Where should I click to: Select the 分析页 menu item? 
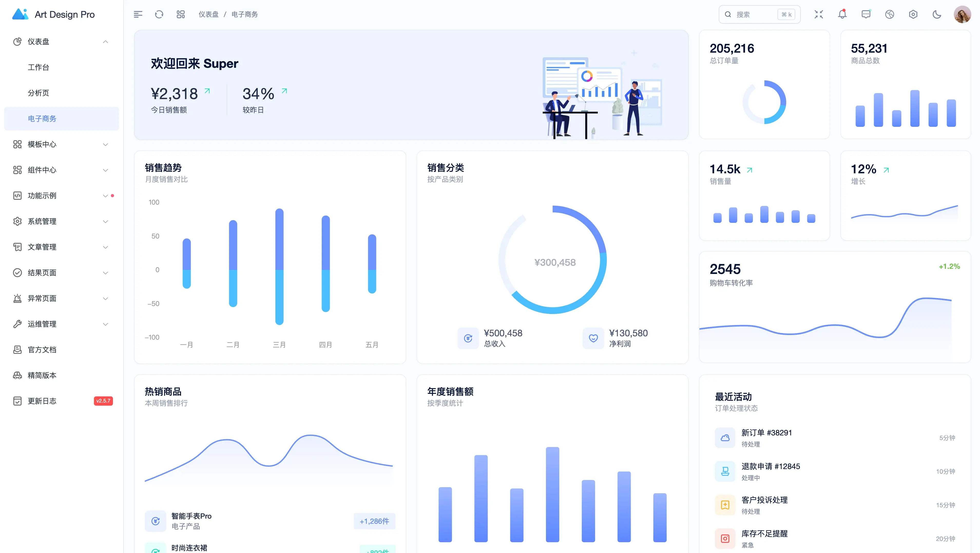pos(39,93)
